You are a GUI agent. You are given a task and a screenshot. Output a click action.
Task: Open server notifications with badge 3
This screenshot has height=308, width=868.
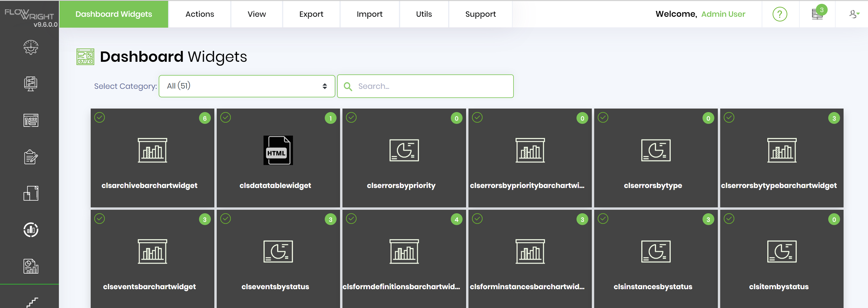[x=817, y=14]
